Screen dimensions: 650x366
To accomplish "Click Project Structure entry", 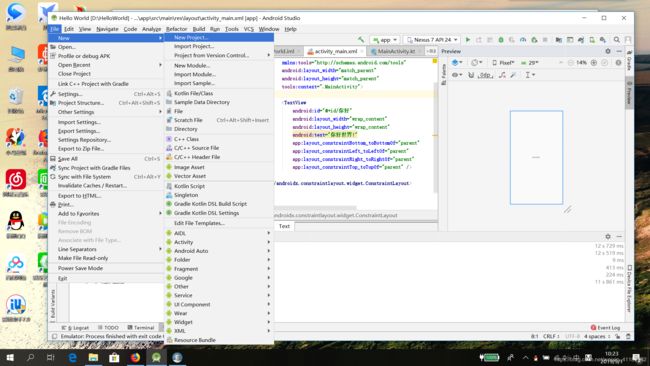I will click(106, 103).
